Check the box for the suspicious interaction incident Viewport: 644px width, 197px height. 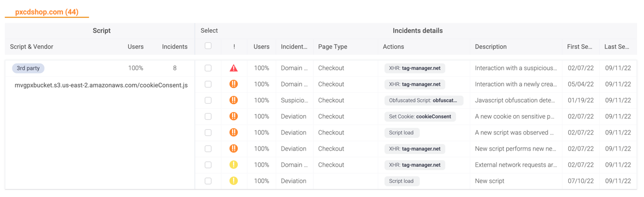[x=208, y=68]
